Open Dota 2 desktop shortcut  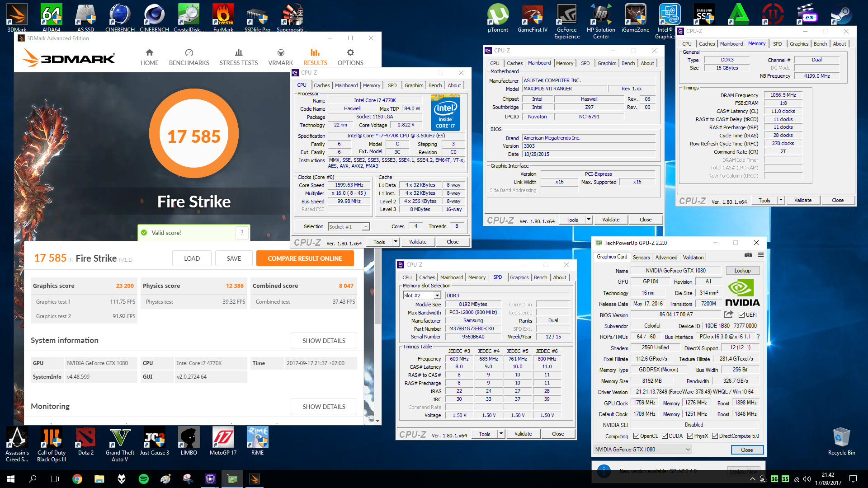click(85, 441)
